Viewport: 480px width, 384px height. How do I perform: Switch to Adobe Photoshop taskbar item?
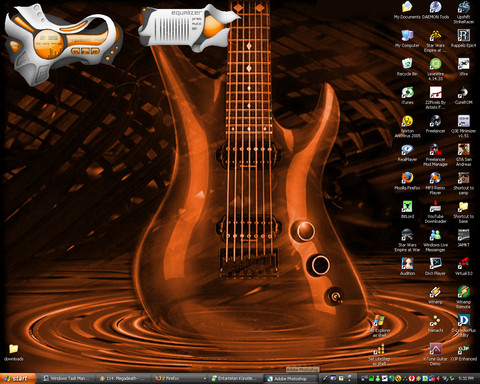coord(291,378)
